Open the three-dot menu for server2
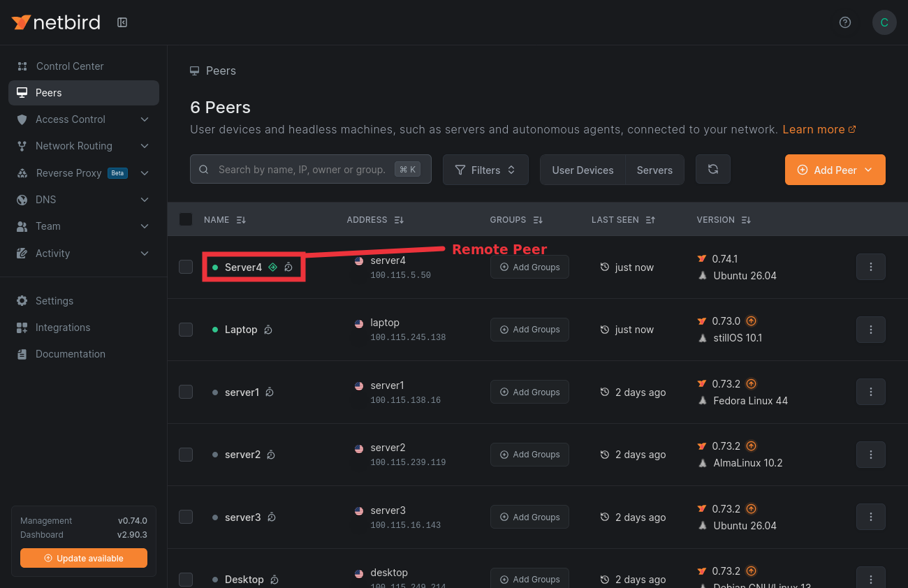 (x=871, y=455)
